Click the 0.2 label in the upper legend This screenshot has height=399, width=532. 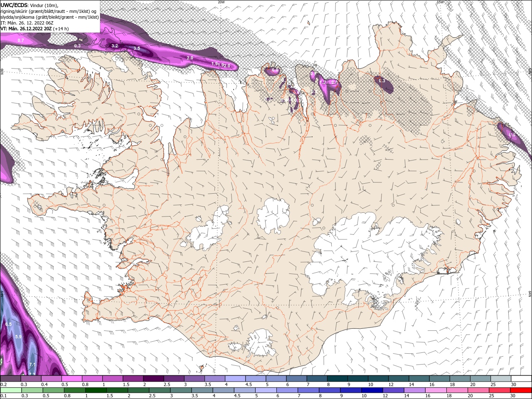click(x=3, y=385)
